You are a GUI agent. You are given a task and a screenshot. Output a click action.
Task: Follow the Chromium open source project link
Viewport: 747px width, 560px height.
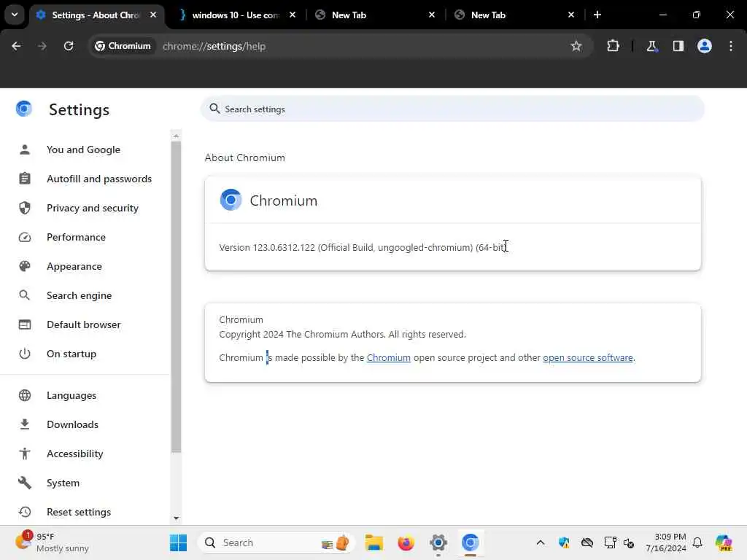[388, 357]
